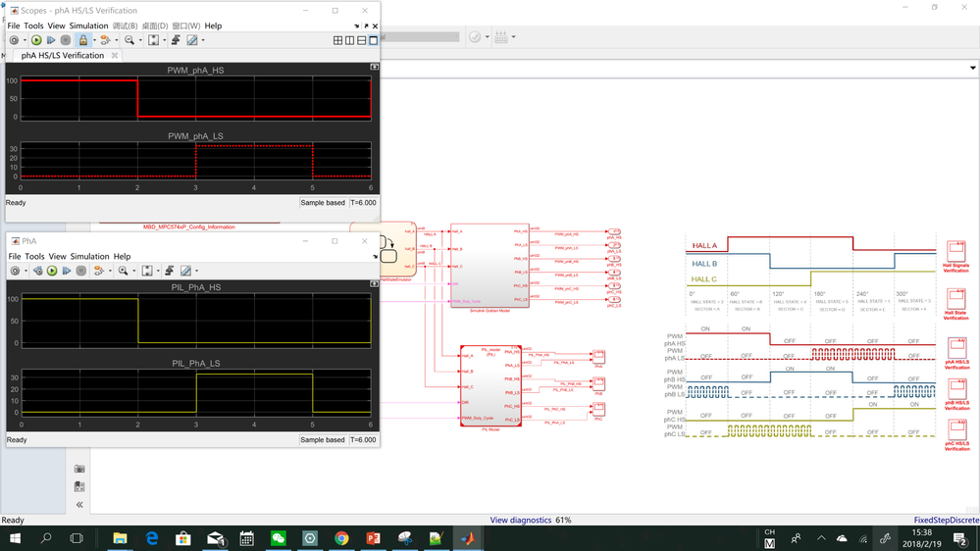
Task: Select the phA HS/LS Verification tab
Action: pos(63,55)
